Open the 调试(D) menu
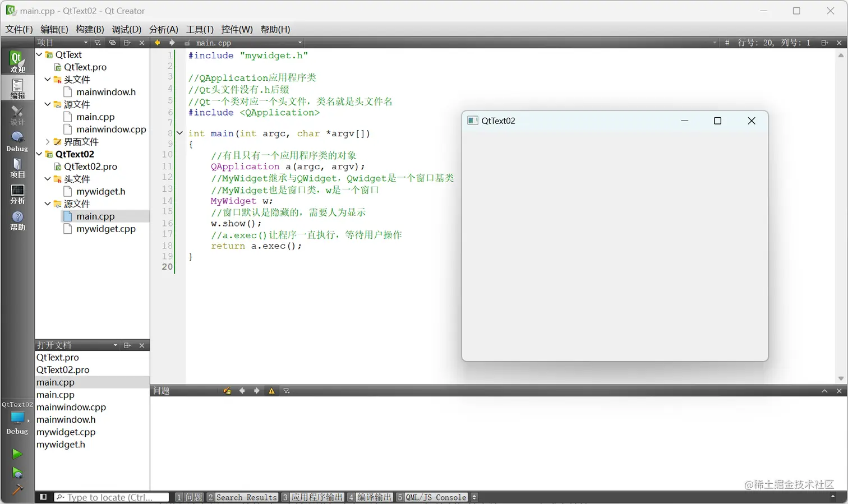Screen dimensions: 848x504 pos(126,29)
